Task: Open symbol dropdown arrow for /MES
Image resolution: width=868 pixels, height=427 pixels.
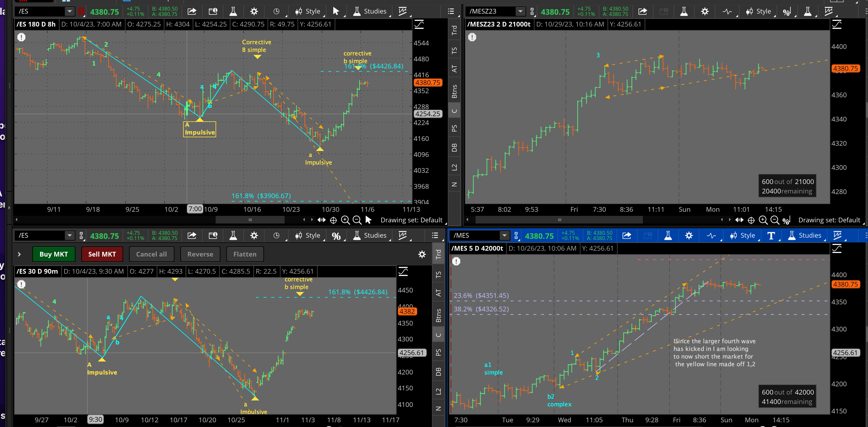Action: pyautogui.click(x=504, y=236)
